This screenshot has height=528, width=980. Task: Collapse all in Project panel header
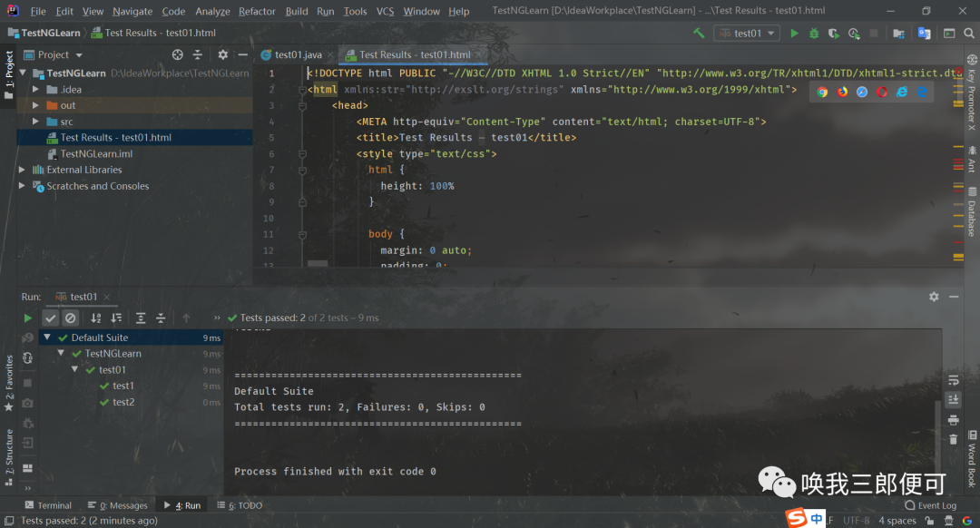198,55
